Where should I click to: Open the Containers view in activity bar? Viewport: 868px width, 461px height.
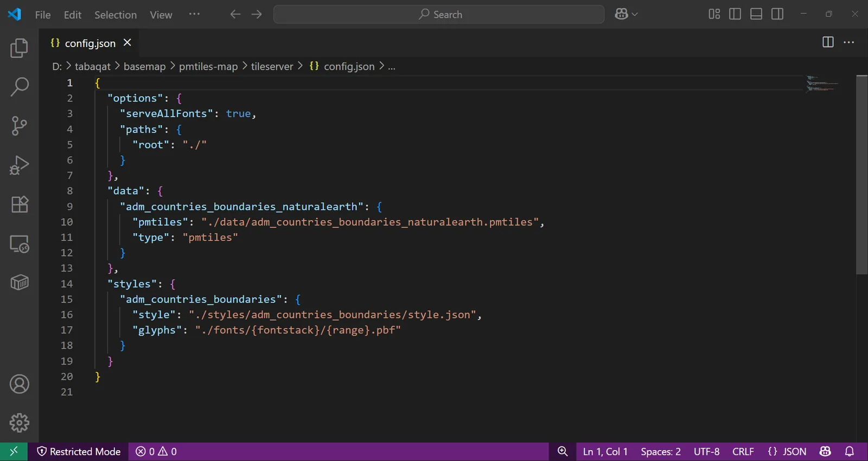[x=19, y=283]
